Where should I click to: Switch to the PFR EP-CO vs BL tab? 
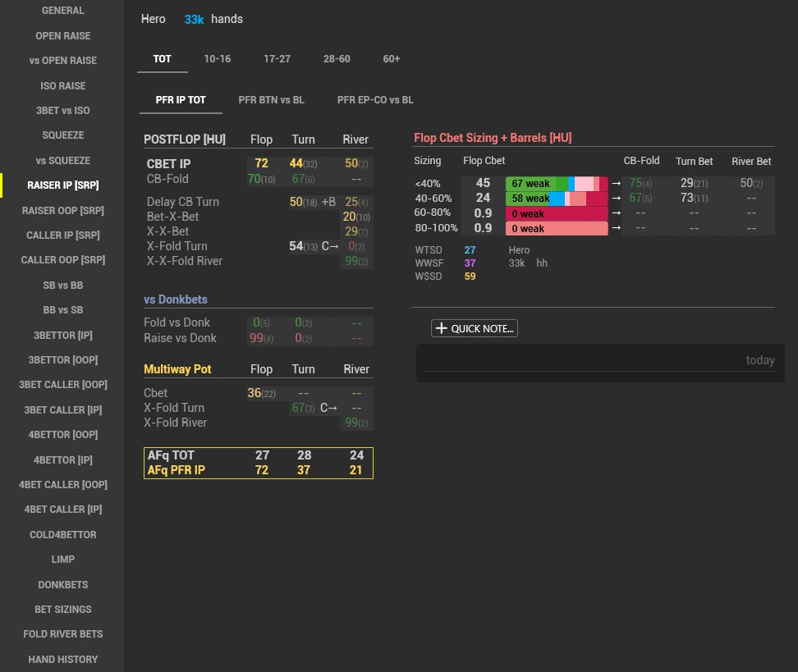[375, 99]
